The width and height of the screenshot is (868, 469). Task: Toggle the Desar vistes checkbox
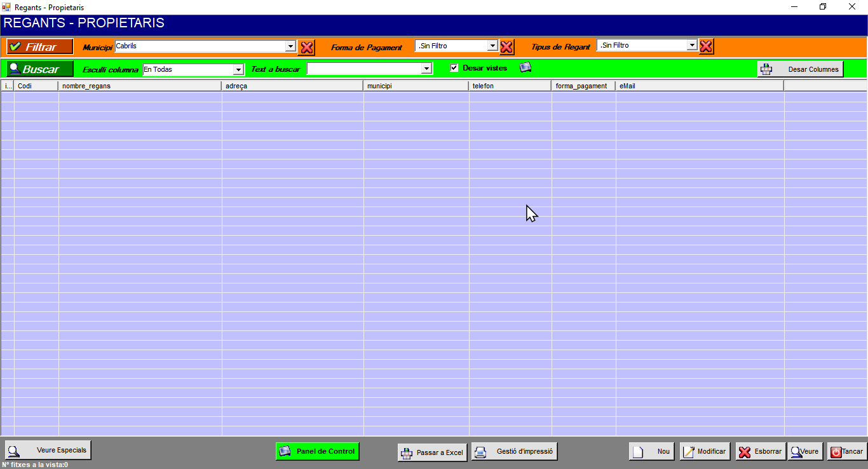click(454, 68)
